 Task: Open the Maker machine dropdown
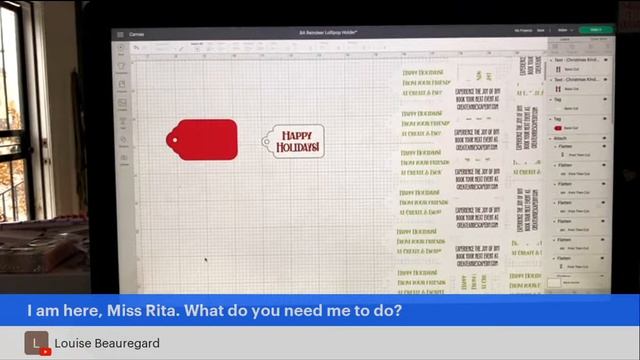(x=565, y=30)
